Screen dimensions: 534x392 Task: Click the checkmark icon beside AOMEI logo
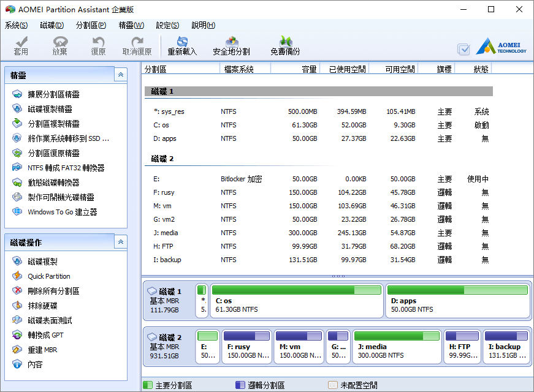click(x=463, y=50)
